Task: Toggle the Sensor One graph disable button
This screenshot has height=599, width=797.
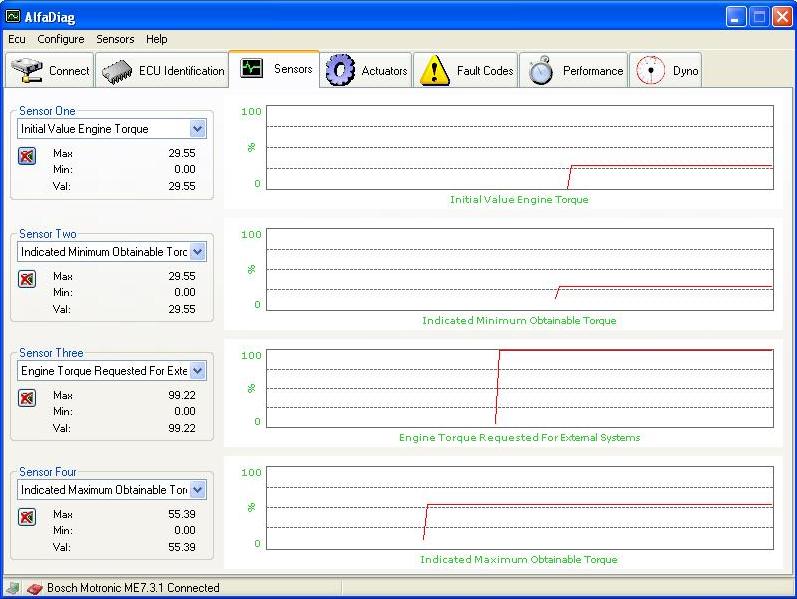Action: pyautogui.click(x=27, y=156)
